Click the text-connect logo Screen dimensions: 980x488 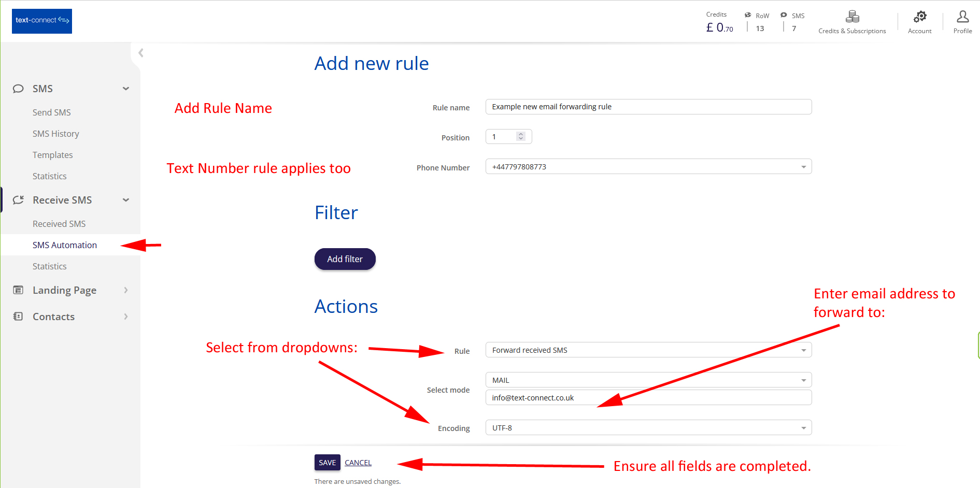41,21
